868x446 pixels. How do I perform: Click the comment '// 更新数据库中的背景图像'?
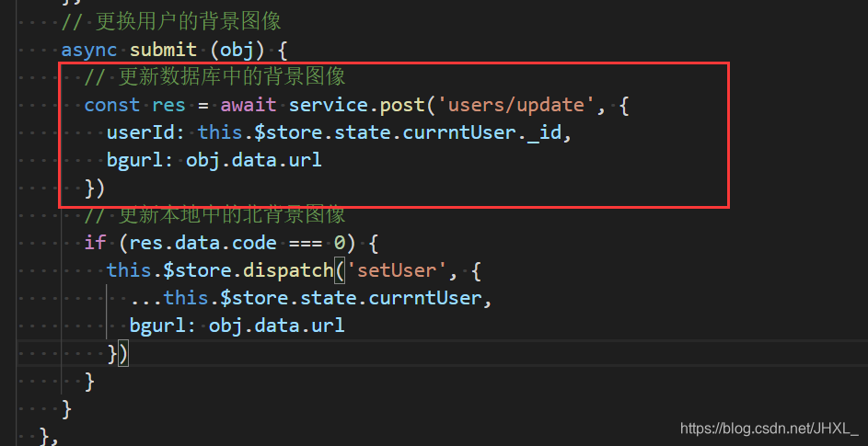tap(214, 77)
